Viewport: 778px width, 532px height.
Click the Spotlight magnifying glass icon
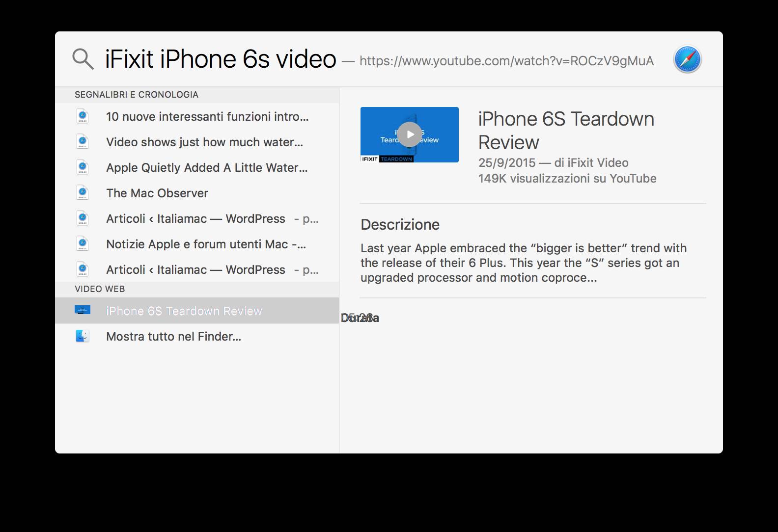pos(83,59)
